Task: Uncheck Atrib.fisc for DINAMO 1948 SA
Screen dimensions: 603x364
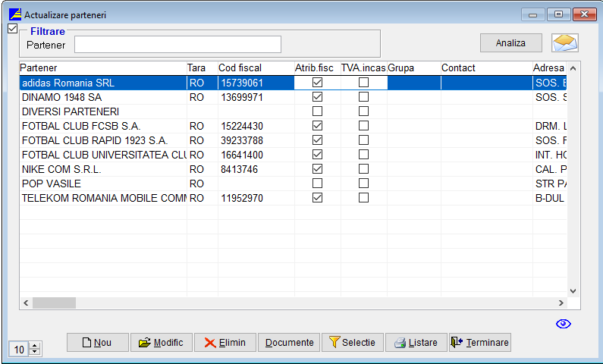Action: (x=318, y=97)
